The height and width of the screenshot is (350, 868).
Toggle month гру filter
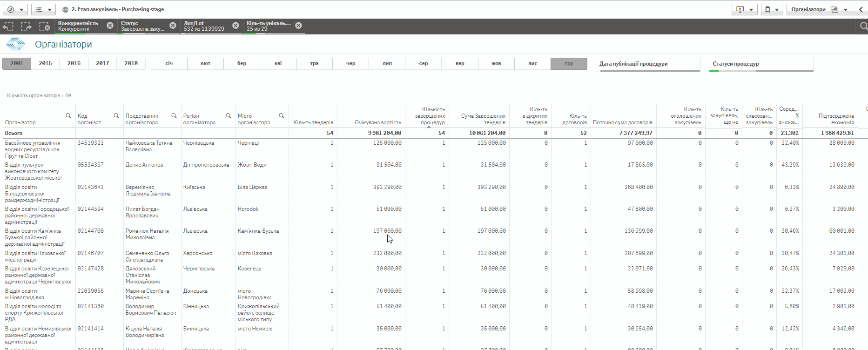pyautogui.click(x=569, y=63)
